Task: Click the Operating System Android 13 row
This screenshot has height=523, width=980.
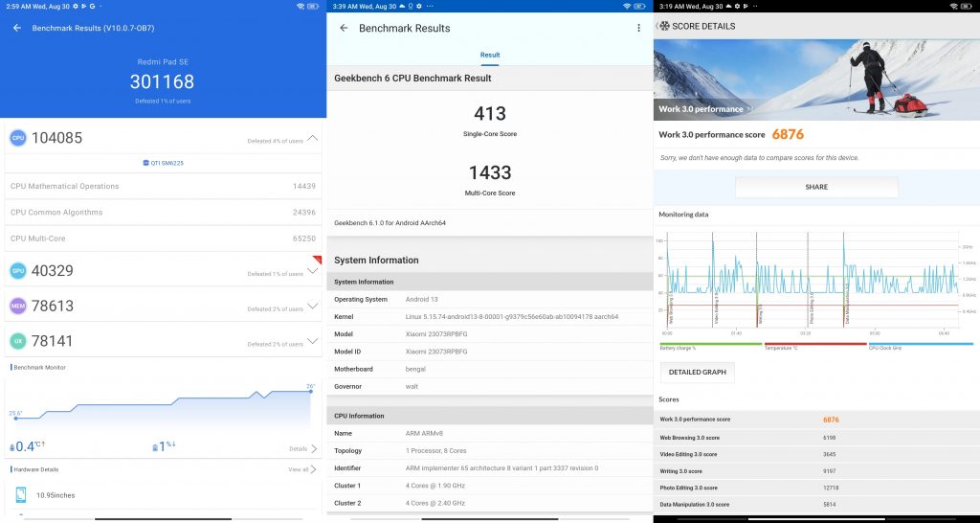Action: tap(490, 299)
